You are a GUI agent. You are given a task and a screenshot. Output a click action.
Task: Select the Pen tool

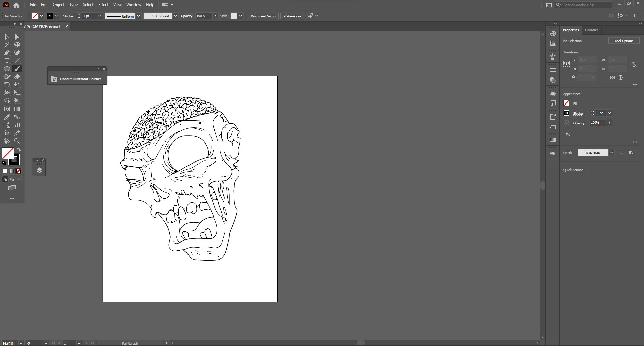[x=7, y=53]
